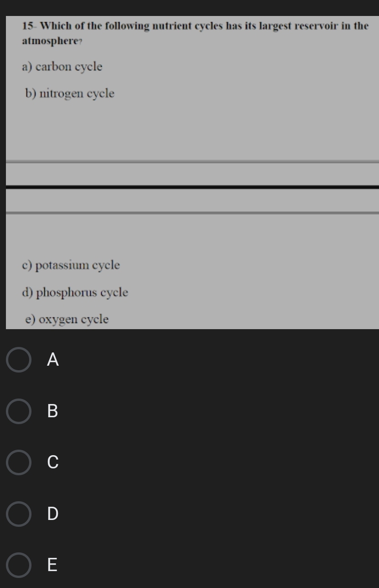
Task: Select the radio button for answer E
Action: [x=19, y=565]
